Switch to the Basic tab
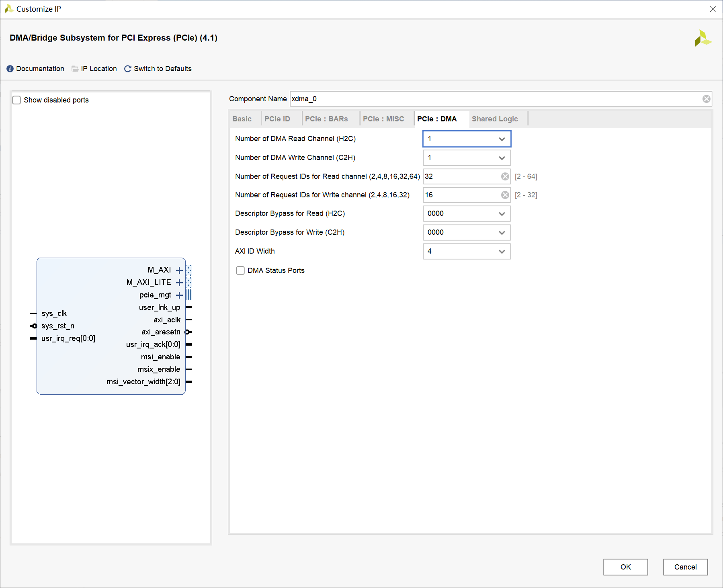 242,119
